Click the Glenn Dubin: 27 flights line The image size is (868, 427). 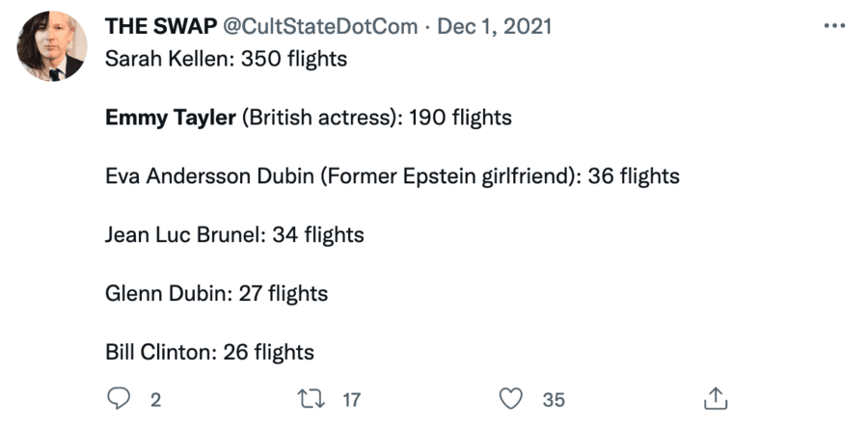pos(216,293)
